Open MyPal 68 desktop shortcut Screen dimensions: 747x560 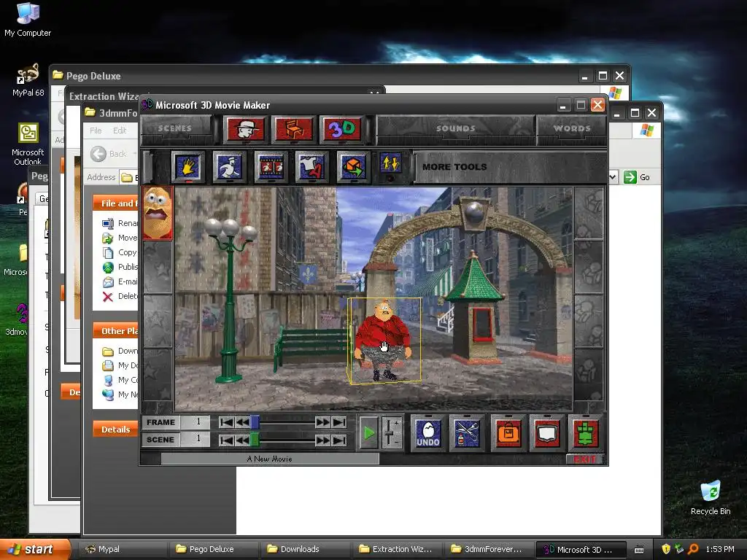[28, 80]
